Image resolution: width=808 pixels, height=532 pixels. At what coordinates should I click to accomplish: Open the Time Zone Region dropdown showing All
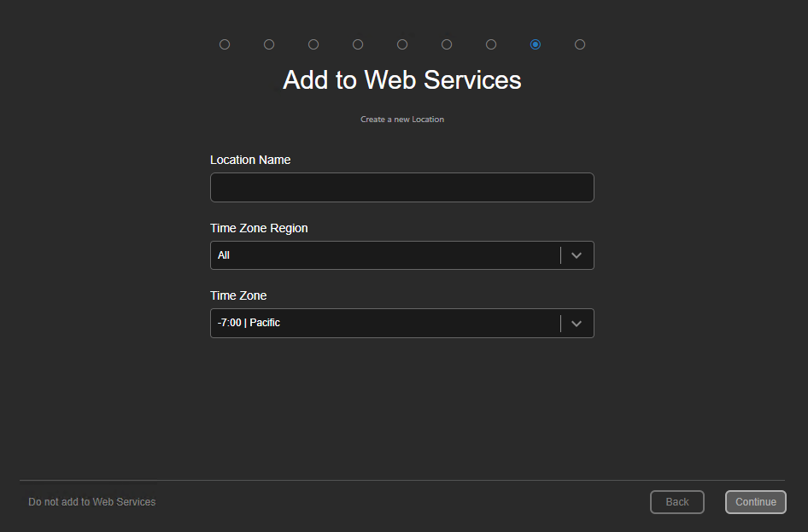(x=402, y=255)
